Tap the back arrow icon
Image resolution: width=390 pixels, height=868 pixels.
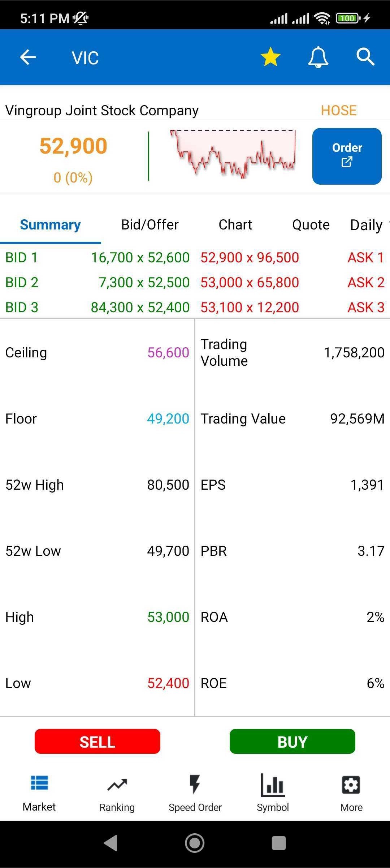pyautogui.click(x=28, y=57)
